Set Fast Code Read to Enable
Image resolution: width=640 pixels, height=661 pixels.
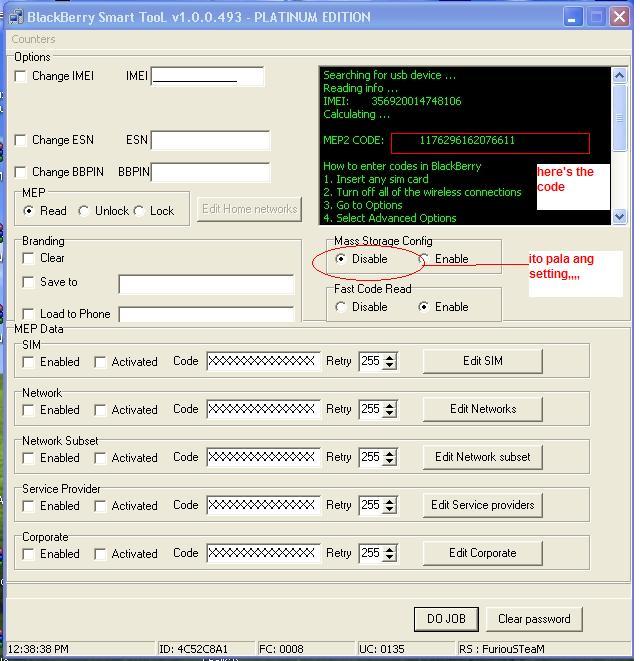point(423,306)
